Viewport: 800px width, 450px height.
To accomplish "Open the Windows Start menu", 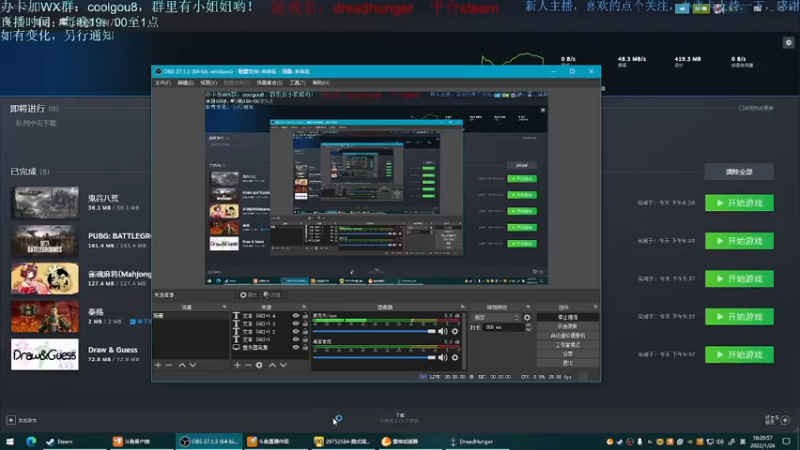I will point(10,442).
